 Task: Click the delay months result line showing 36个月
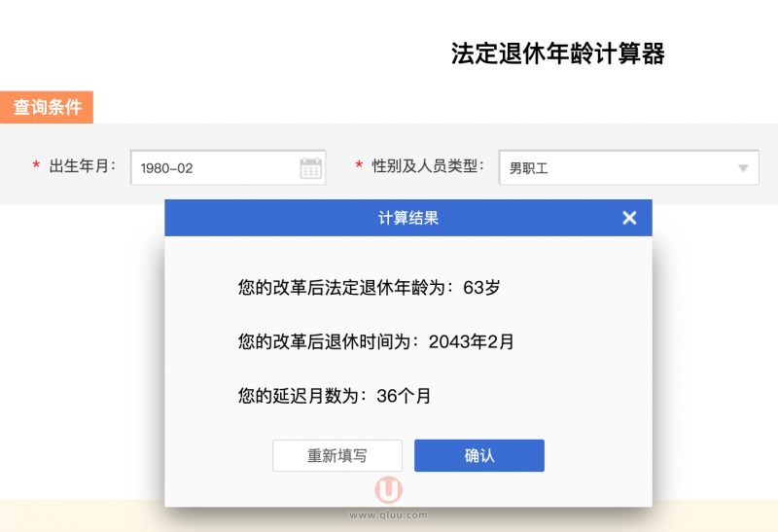coord(335,396)
